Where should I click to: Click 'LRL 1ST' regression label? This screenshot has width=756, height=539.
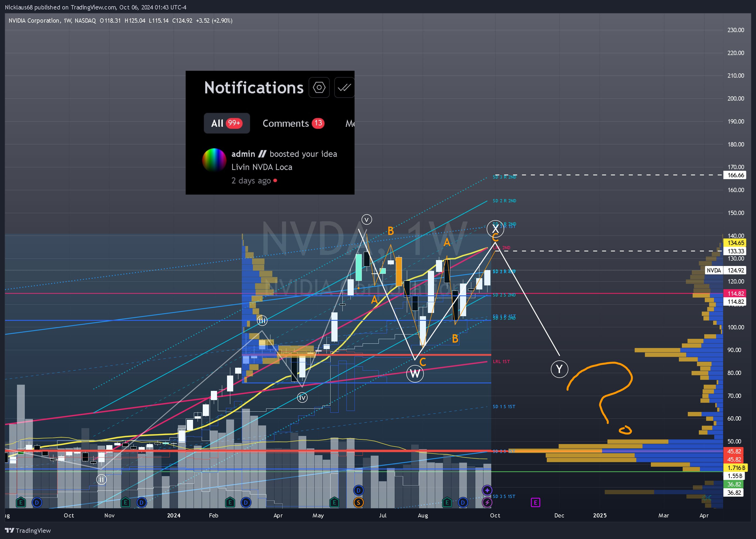[x=501, y=361]
